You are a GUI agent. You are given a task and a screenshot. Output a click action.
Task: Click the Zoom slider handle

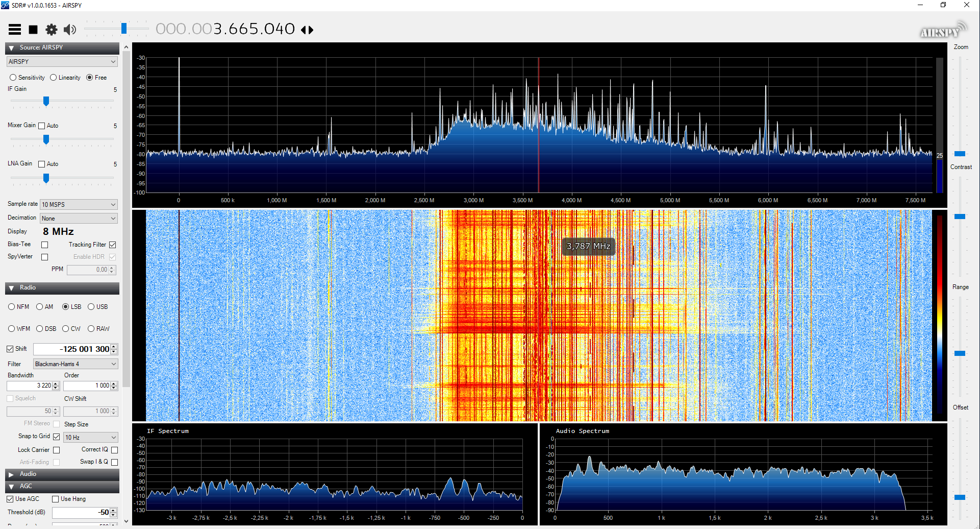tap(960, 154)
